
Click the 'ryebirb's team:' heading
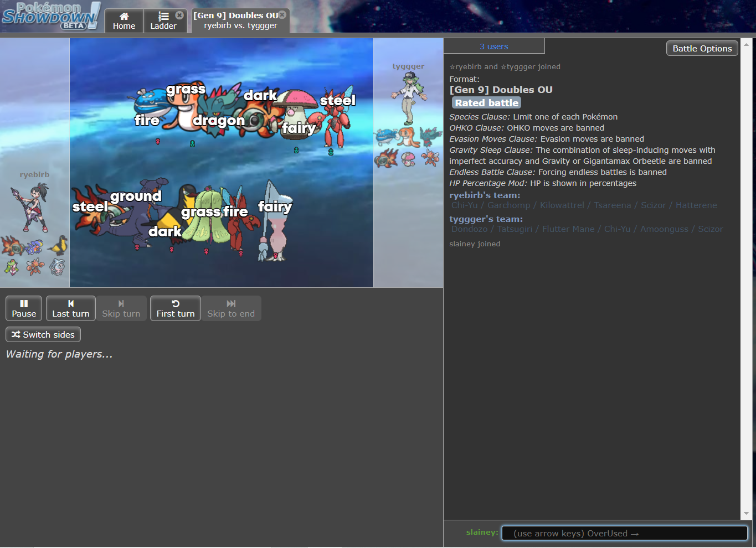[x=485, y=195]
